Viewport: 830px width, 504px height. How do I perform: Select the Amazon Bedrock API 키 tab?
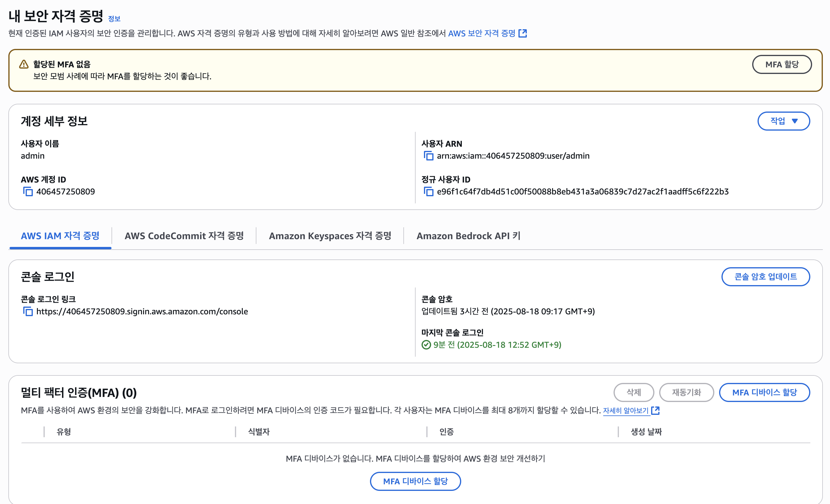pyautogui.click(x=468, y=236)
